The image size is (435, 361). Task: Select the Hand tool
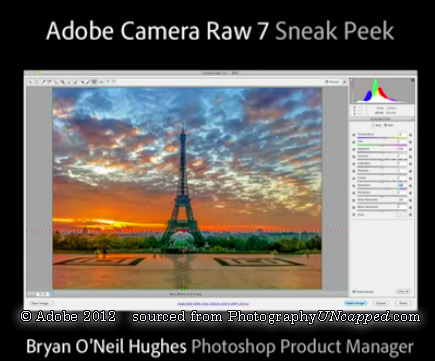point(37,82)
